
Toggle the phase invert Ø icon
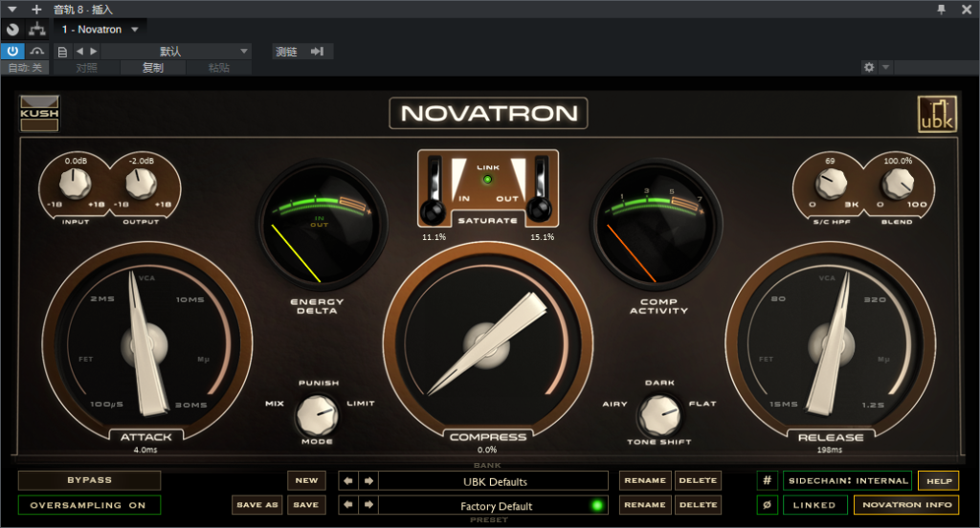(x=767, y=505)
